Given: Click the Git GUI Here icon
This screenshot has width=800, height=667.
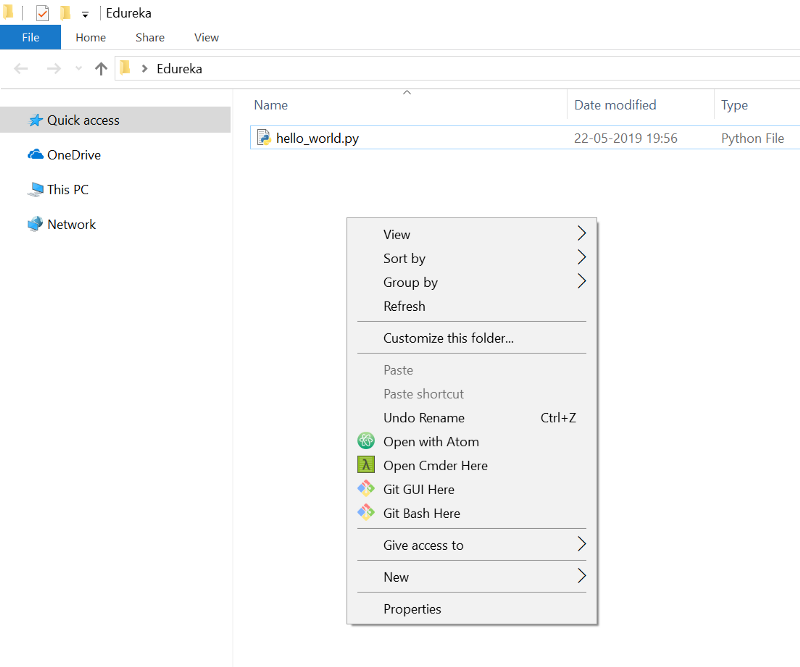Looking at the screenshot, I should click(365, 489).
